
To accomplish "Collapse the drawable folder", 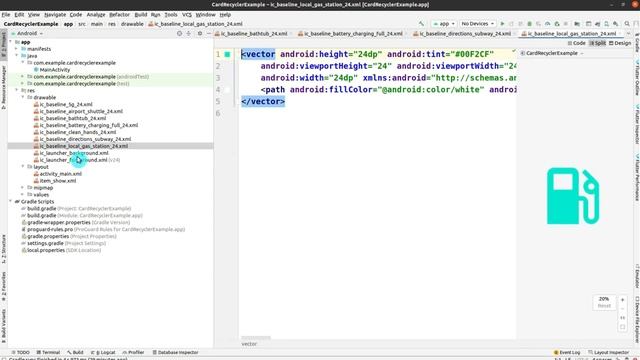I will pyautogui.click(x=23, y=98).
